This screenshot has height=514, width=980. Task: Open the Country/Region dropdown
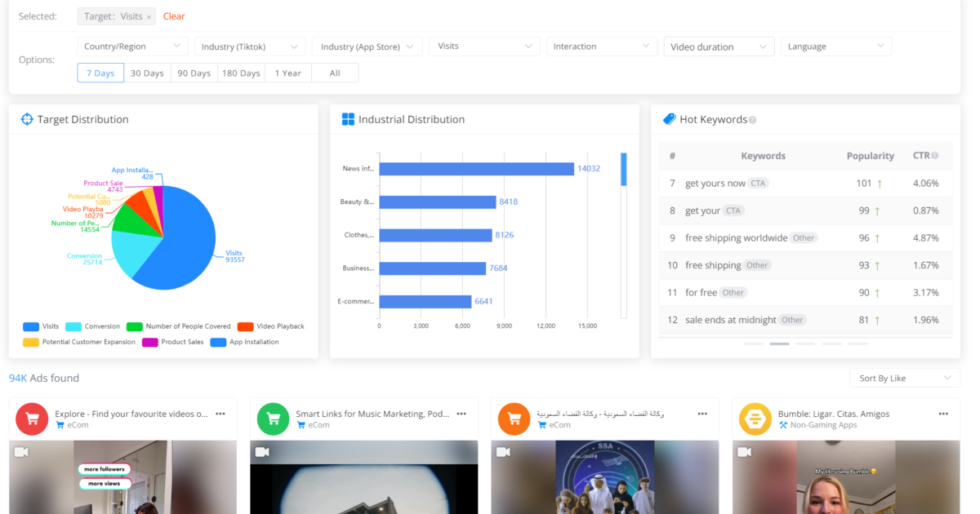tap(132, 47)
